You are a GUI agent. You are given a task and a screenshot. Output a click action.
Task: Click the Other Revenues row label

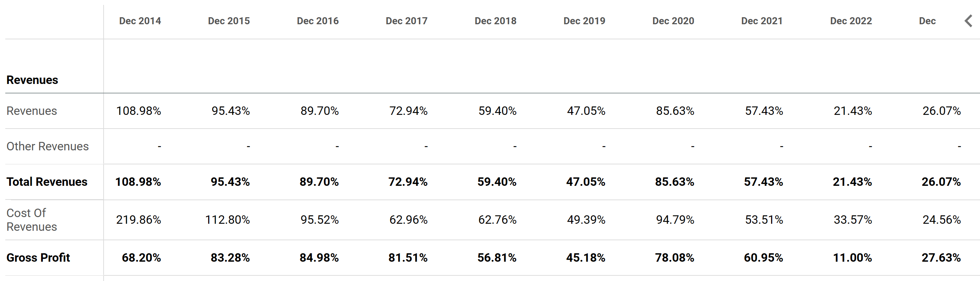[47, 146]
